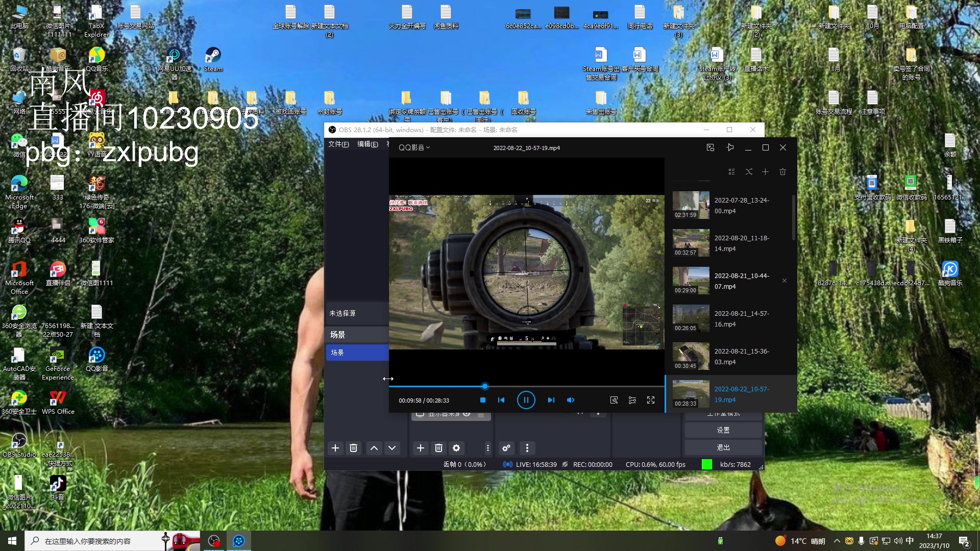Open audio mixer advanced settings gears
The width and height of the screenshot is (980, 551).
pyautogui.click(x=506, y=448)
